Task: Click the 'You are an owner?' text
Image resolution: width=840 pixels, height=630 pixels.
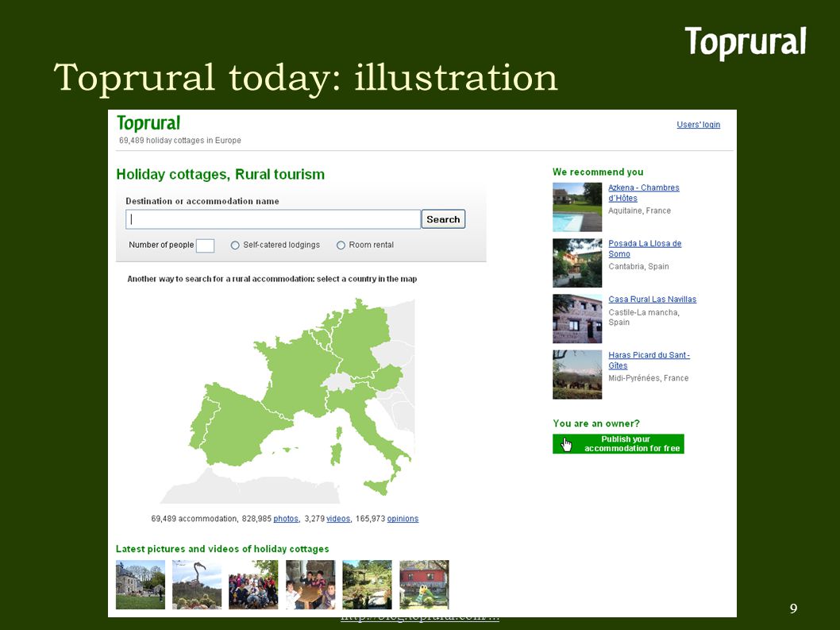Action: [x=596, y=423]
